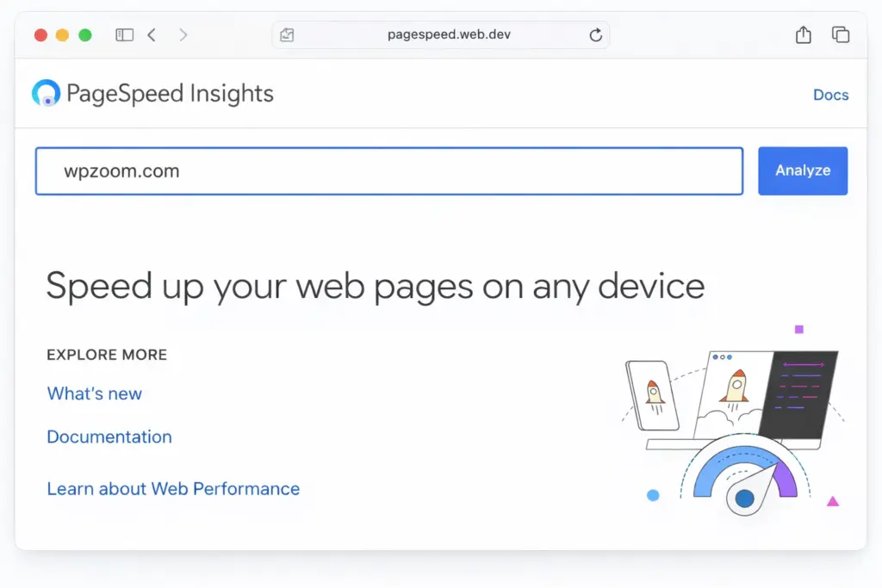Minimize the window using the yellow button
This screenshot has width=882, height=588.
click(x=62, y=35)
